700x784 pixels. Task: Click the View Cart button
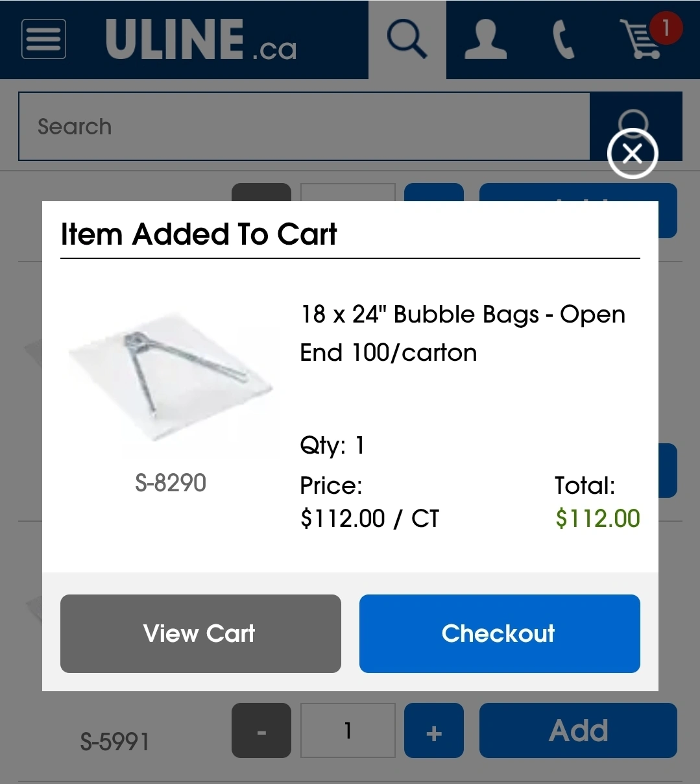click(x=200, y=633)
